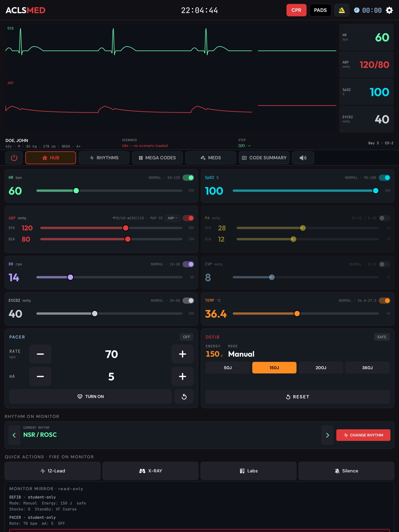Click the red power icon button
The height and width of the screenshot is (532, 399).
coord(14,158)
